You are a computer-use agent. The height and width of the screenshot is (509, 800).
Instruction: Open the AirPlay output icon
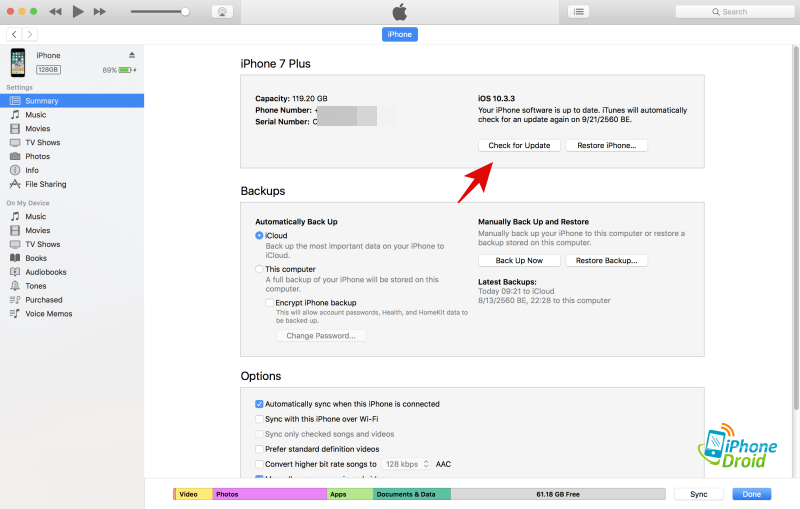coord(222,12)
